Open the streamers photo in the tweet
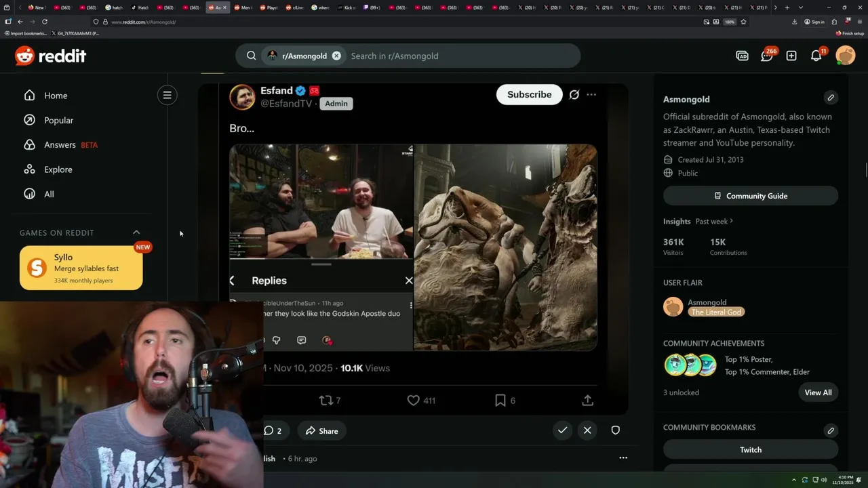The height and width of the screenshot is (488, 868). tap(321, 201)
